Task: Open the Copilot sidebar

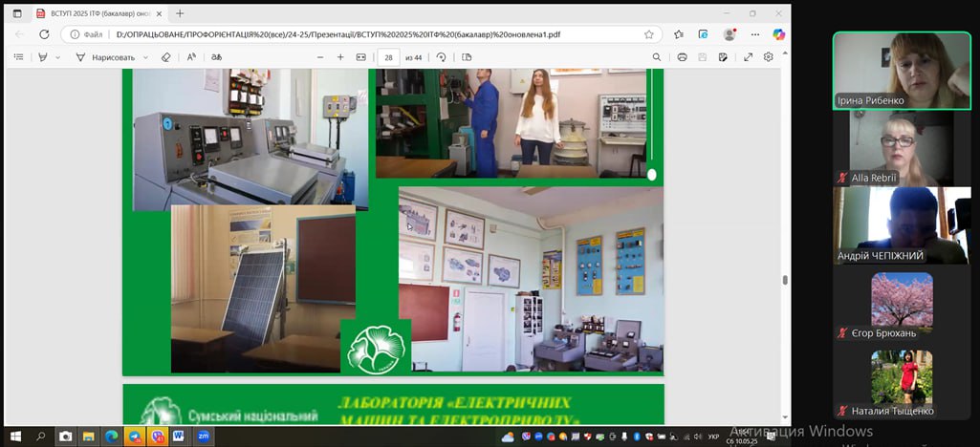Action: (x=778, y=34)
